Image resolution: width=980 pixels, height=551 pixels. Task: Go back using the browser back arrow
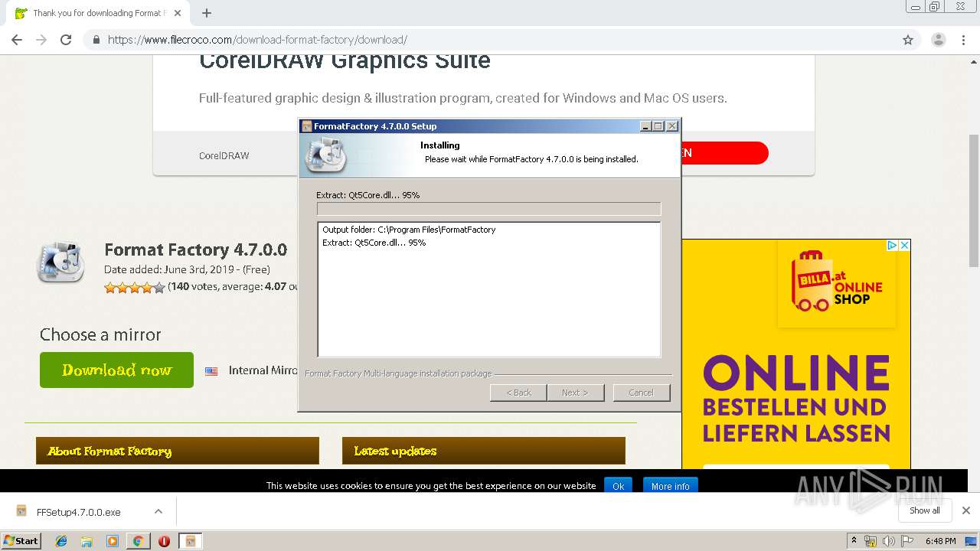pyautogui.click(x=17, y=40)
